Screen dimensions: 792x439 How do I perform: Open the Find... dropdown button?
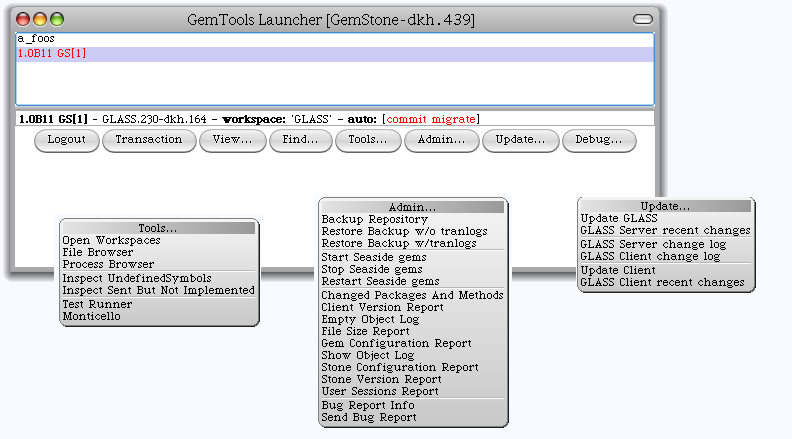tap(301, 140)
